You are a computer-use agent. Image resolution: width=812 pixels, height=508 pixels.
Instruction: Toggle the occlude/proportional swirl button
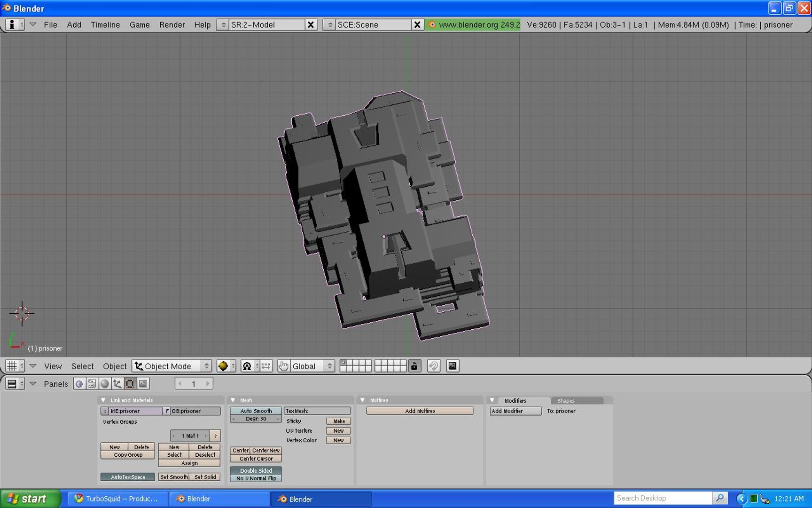(x=433, y=366)
